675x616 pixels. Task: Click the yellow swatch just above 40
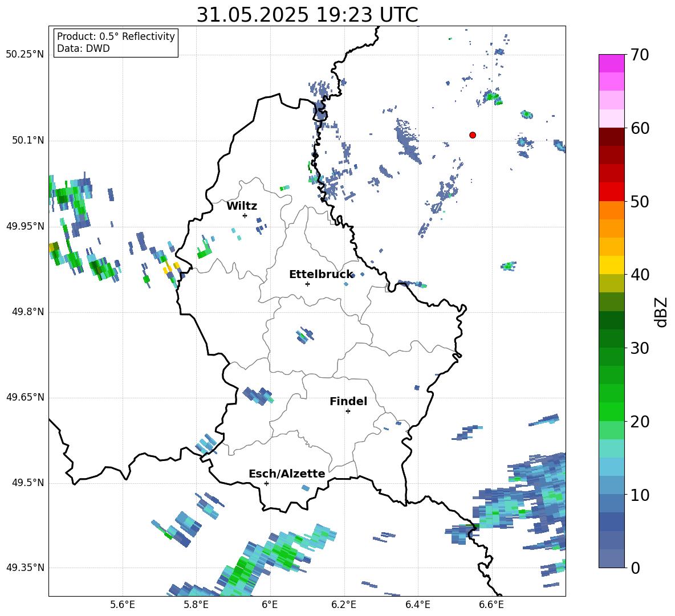(x=611, y=265)
